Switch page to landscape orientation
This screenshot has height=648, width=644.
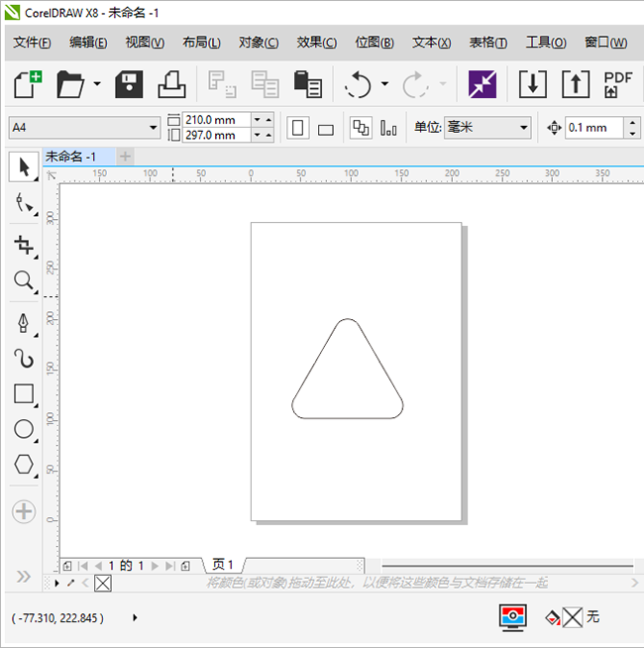(x=325, y=129)
